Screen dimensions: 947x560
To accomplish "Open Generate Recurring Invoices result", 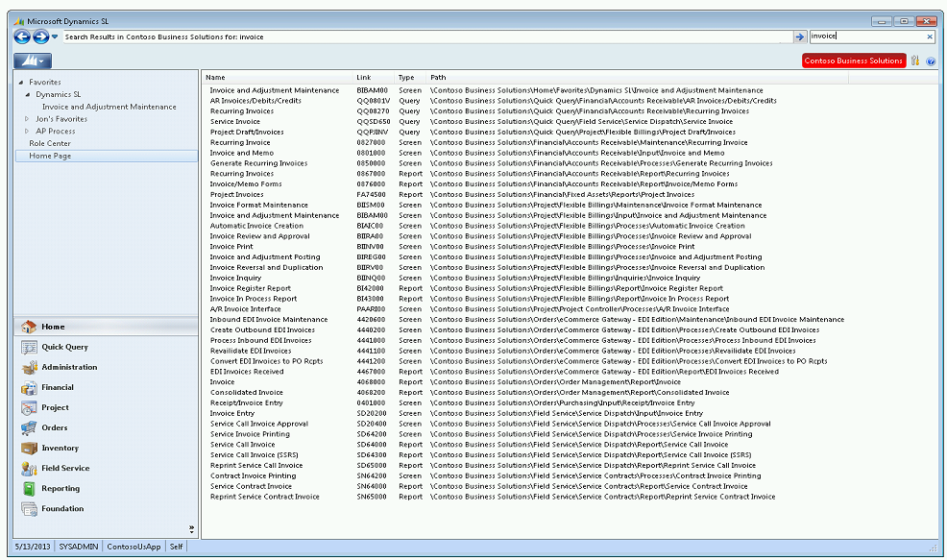I will pos(258,163).
